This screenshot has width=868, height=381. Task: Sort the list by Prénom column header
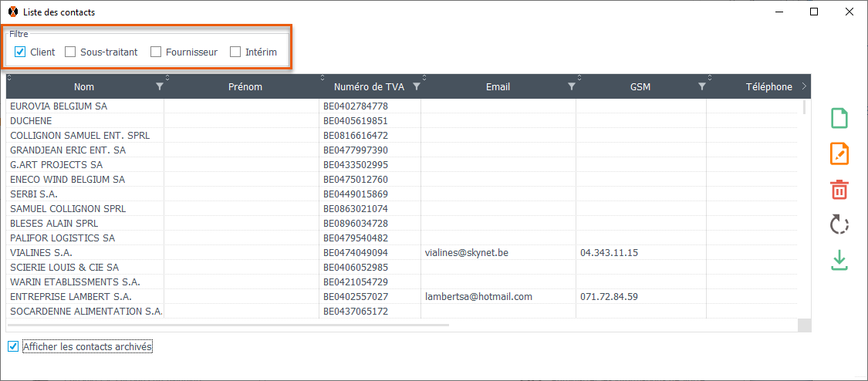point(245,87)
